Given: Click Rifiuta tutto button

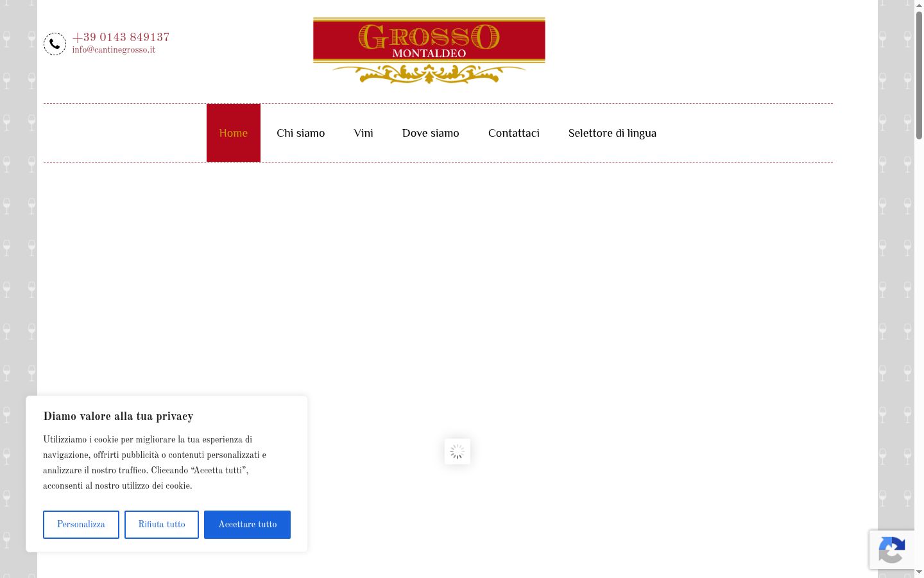Looking at the screenshot, I should (162, 525).
